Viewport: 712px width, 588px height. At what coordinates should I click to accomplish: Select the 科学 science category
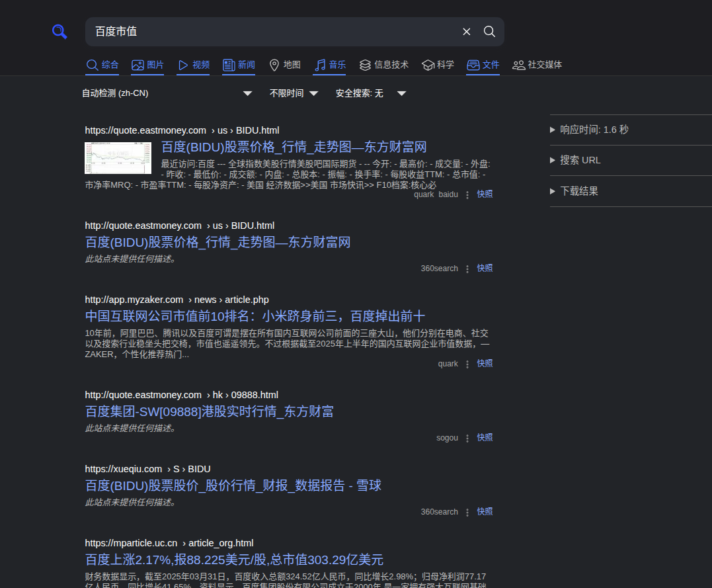[x=438, y=65]
